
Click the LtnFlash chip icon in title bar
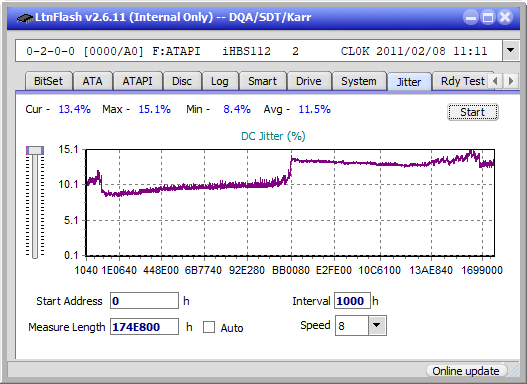pyautogui.click(x=25, y=17)
